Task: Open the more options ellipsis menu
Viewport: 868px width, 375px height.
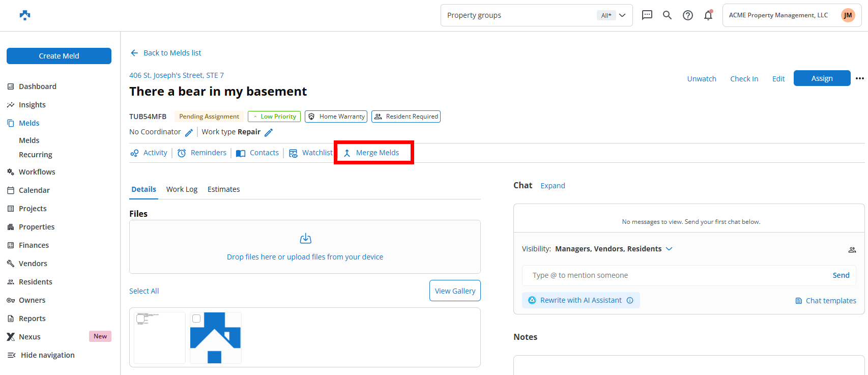Action: coord(860,78)
